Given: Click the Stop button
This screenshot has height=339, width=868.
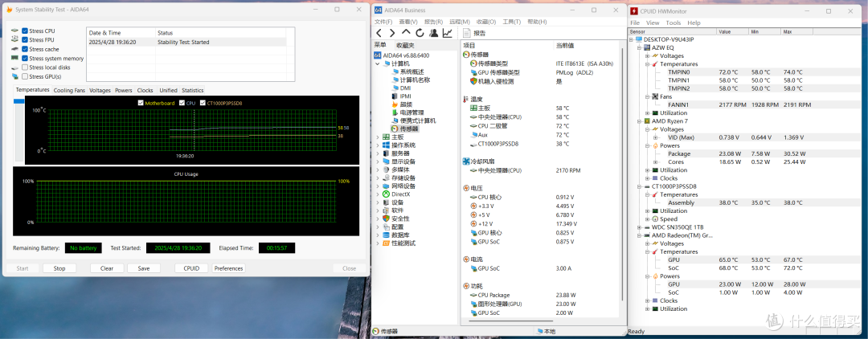Looking at the screenshot, I should 59,268.
